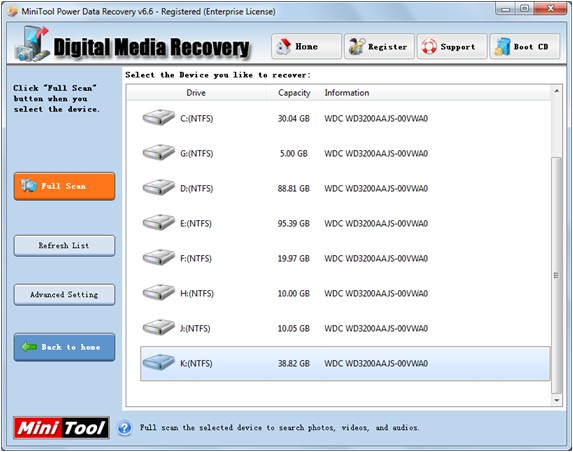Image resolution: width=573 pixels, height=452 pixels.
Task: Select the G:(NTFS) drive label
Action: tap(197, 153)
